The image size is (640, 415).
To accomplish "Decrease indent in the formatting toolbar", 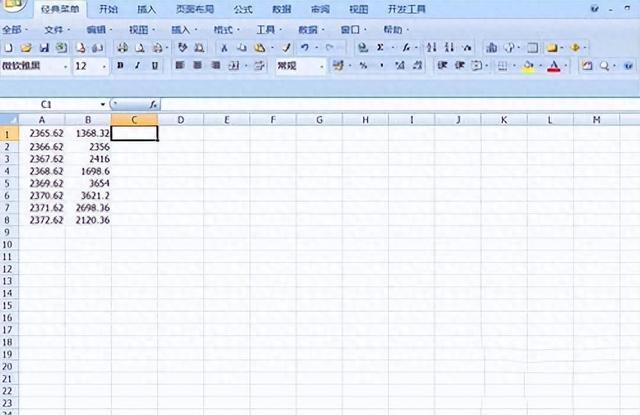I will point(442,66).
